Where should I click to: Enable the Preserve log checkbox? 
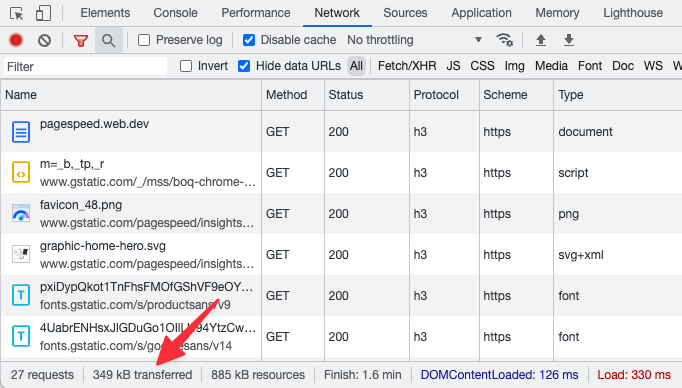(x=144, y=40)
